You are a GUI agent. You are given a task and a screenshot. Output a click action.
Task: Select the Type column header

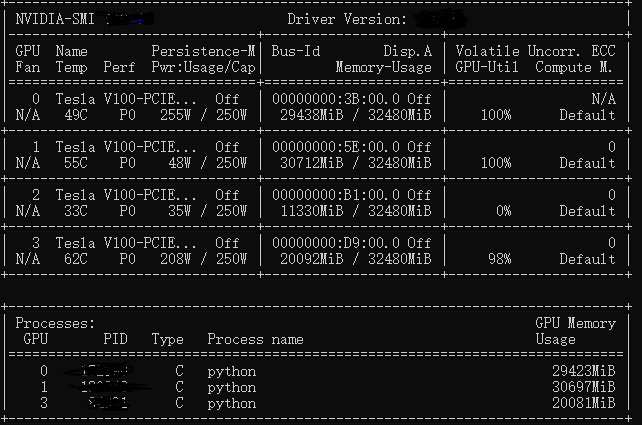[x=167, y=339]
